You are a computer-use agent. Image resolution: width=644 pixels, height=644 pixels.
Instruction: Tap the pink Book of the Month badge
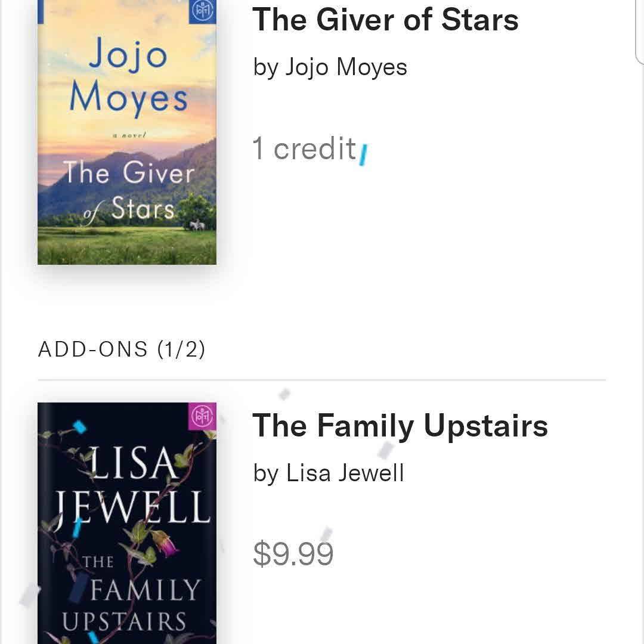pyautogui.click(x=202, y=416)
